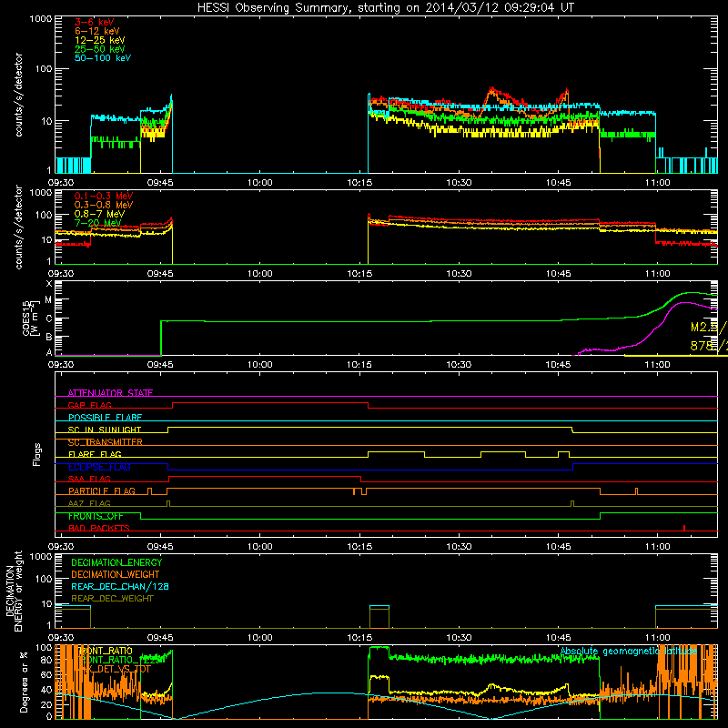Screen dimensions: 728x728
Task: Click the raised GAP_FLAG interval line
Action: click(270, 403)
